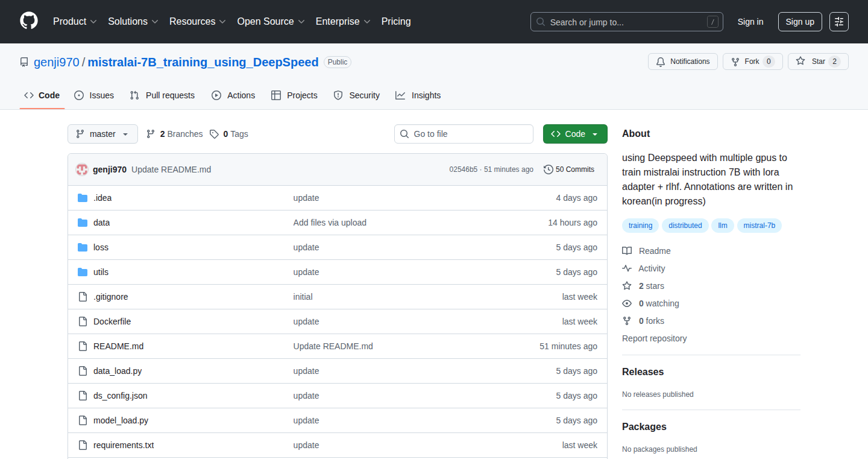868x459 pixels.
Task: Open the initial commit message for .gitignore
Action: click(303, 297)
